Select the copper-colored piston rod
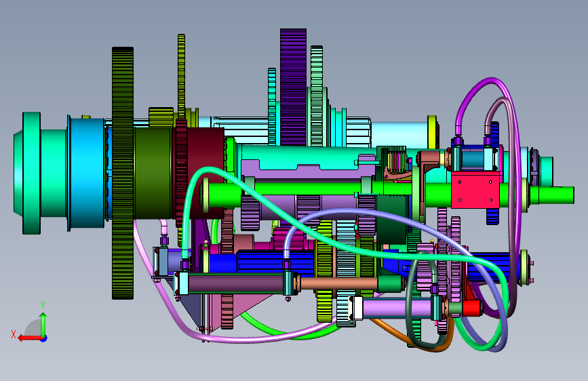The image size is (588, 381). pos(338,283)
